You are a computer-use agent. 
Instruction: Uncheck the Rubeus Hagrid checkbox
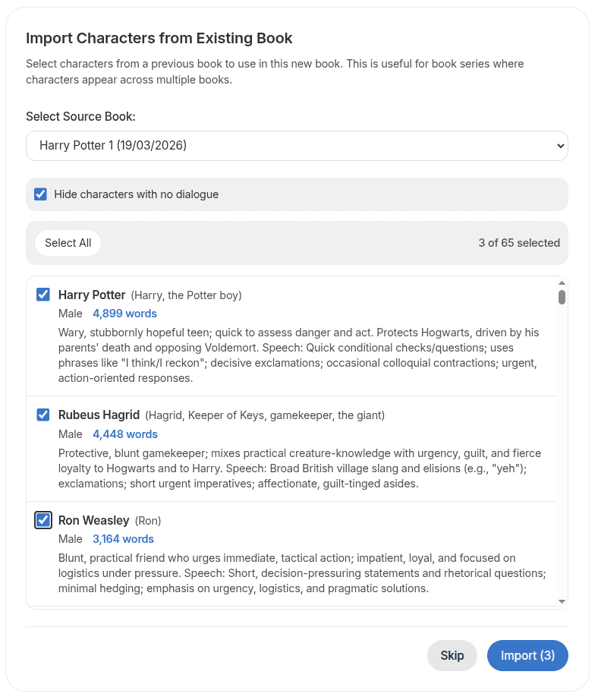[x=43, y=415]
